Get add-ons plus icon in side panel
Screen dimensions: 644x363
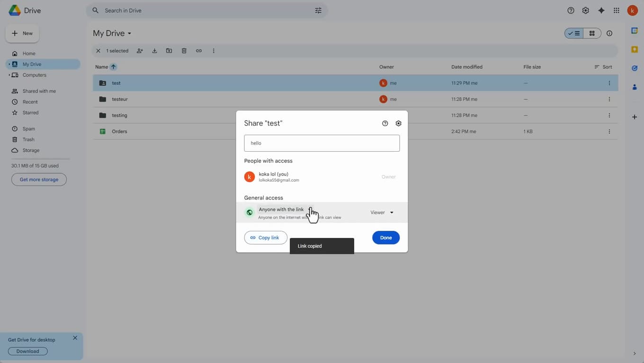click(635, 117)
